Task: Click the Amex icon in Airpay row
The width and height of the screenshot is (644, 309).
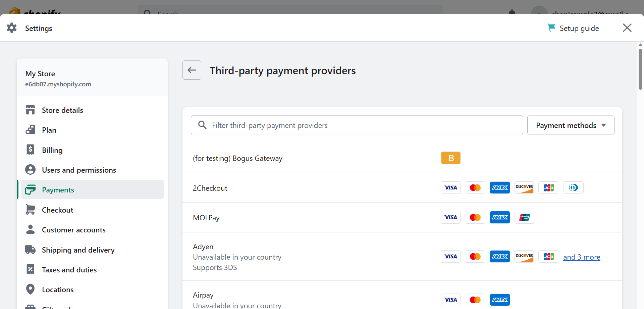Action: point(500,300)
